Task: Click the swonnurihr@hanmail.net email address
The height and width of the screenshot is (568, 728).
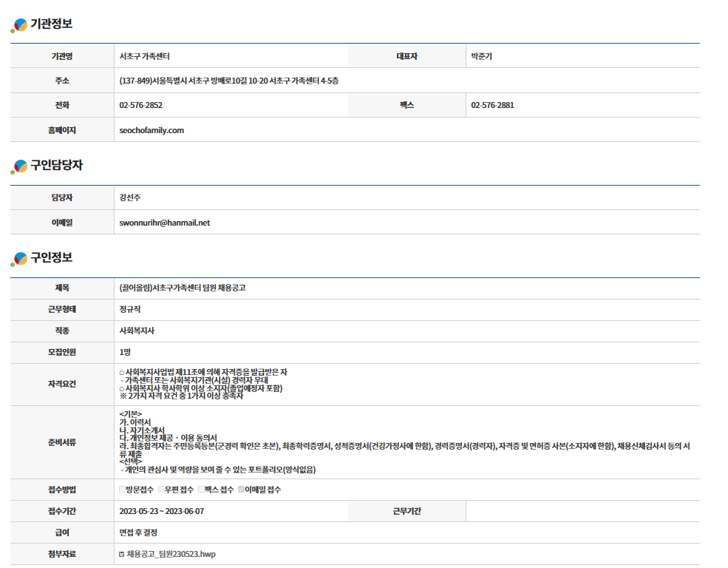Action: point(165,223)
